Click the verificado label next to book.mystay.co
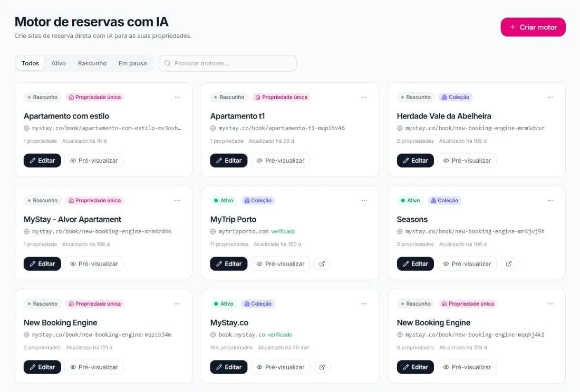Viewport: 580px width, 392px height. click(280, 335)
